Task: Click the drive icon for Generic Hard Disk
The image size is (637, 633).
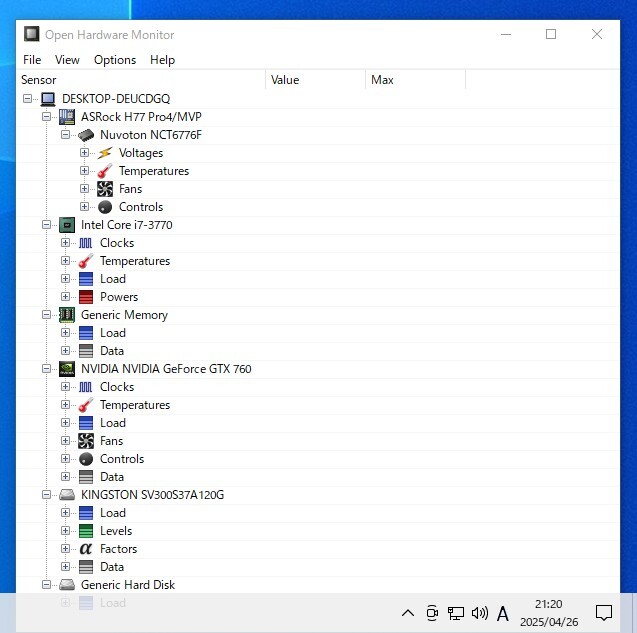Action: point(67,585)
